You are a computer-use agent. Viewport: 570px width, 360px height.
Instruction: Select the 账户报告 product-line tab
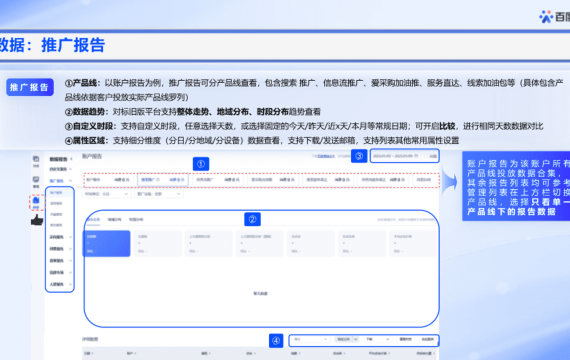108,180
